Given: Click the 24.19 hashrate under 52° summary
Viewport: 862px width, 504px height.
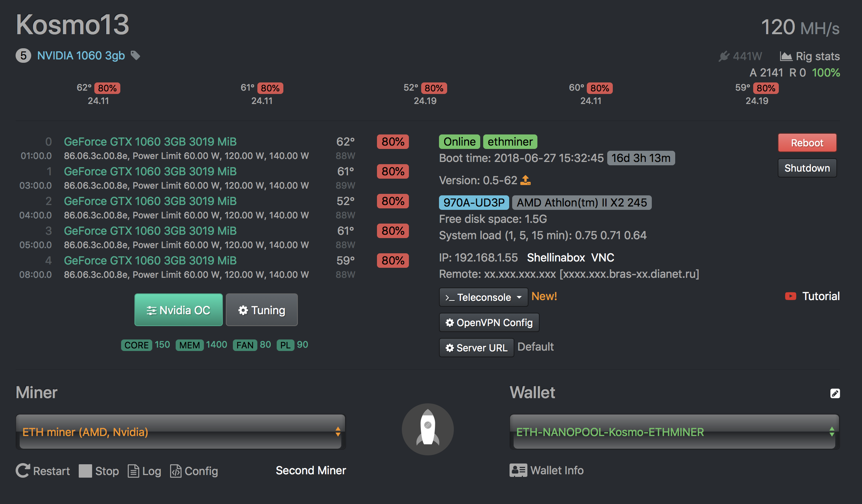Looking at the screenshot, I should pos(425,101).
